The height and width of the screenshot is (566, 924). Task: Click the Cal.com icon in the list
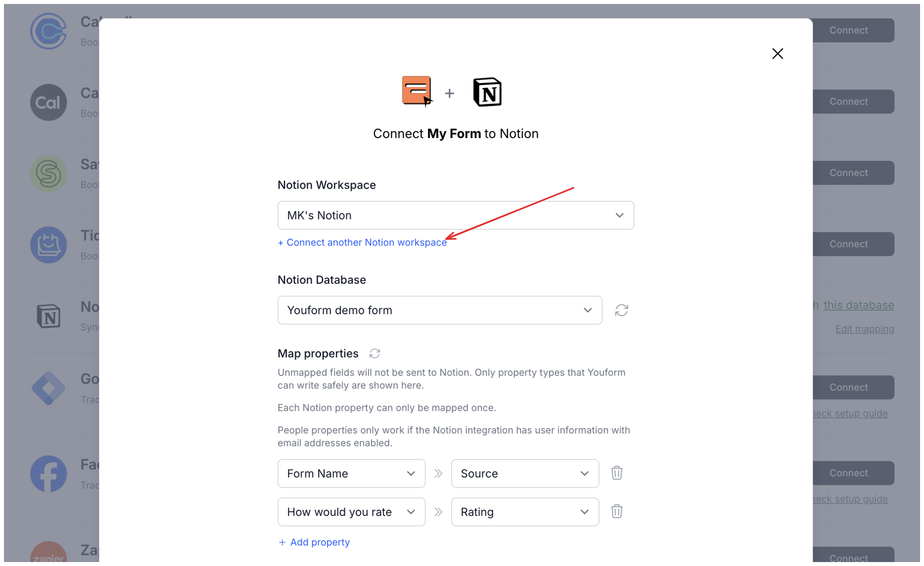click(x=49, y=103)
